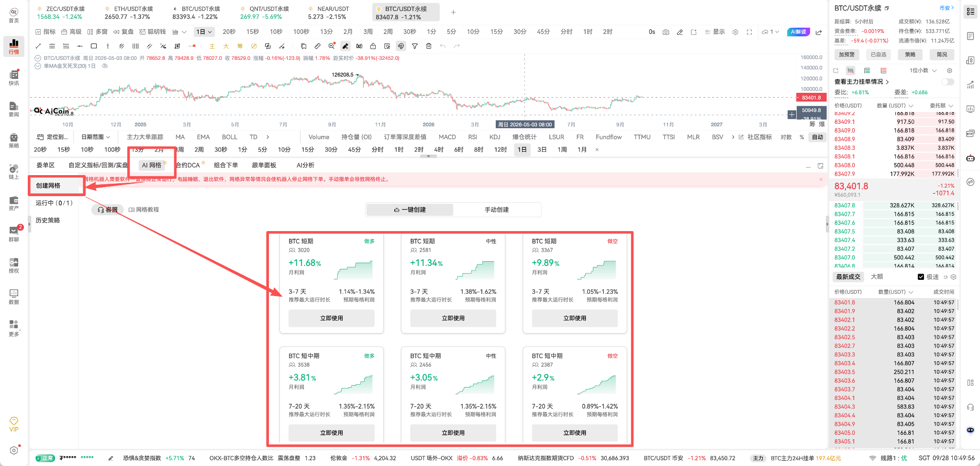The width and height of the screenshot is (980, 466).
Task: Enter fullscreen chart mode
Action: [749, 32]
